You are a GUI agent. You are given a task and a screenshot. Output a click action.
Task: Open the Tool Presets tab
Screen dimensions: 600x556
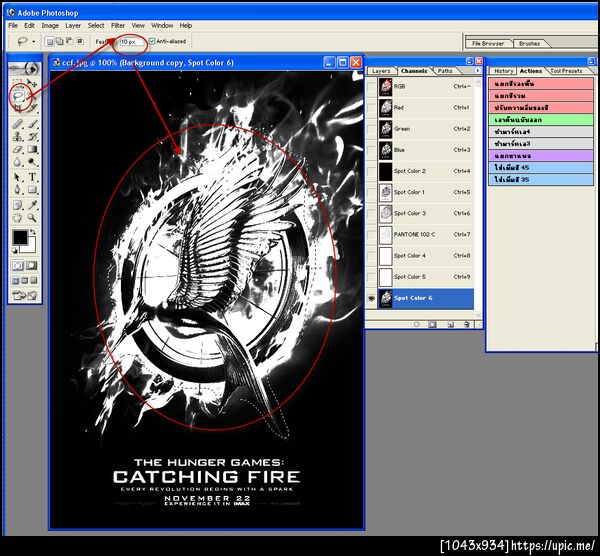point(566,71)
